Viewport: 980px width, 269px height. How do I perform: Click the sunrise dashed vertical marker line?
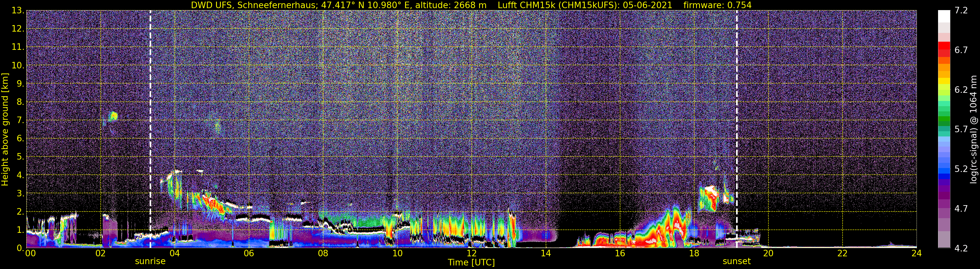point(150,129)
